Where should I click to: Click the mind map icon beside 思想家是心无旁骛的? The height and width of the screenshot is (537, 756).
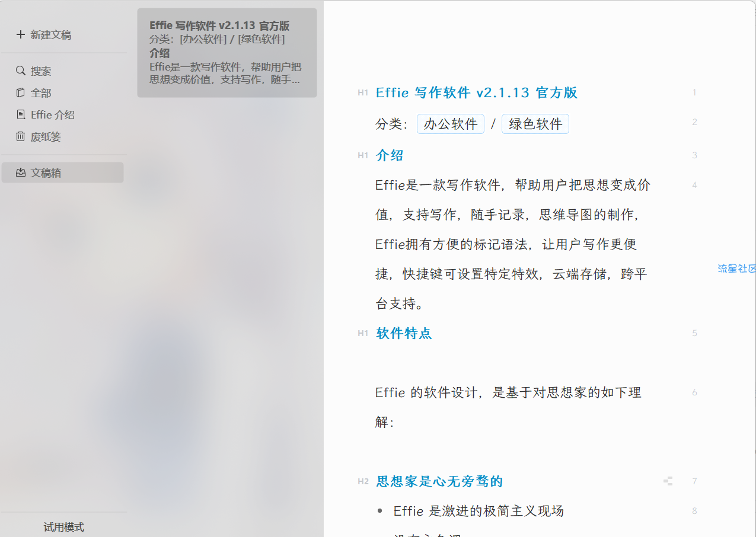[668, 481]
